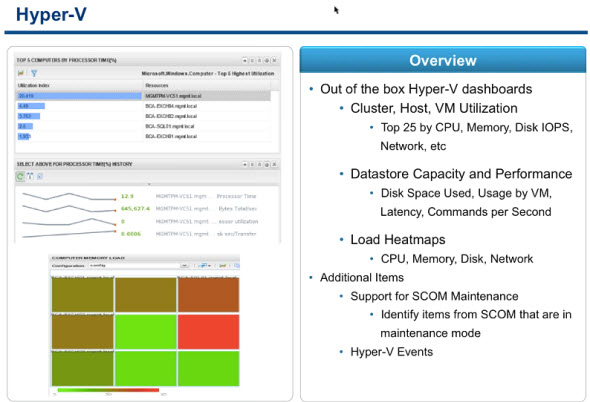Viewport: 590px width, 402px height.
Task: Click the 4.49 utilization bar
Action: click(x=31, y=106)
